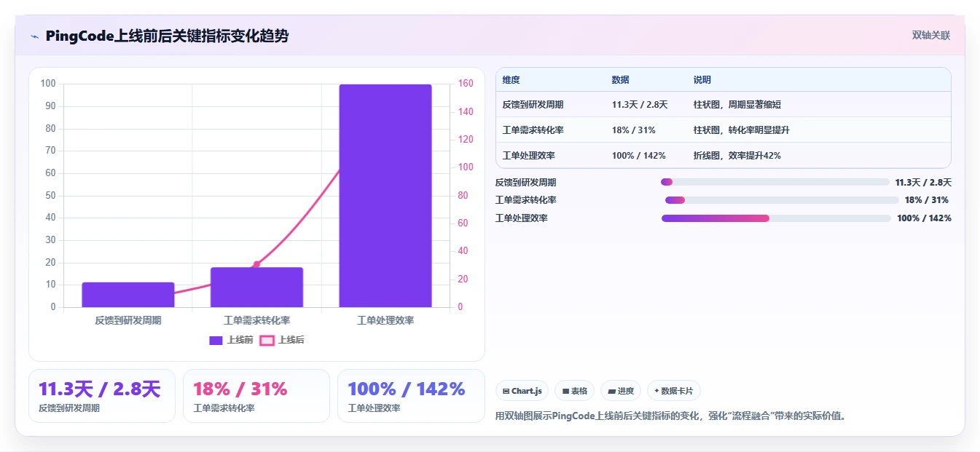
Task: Click the 双轴关联 label in header
Action: (x=931, y=35)
